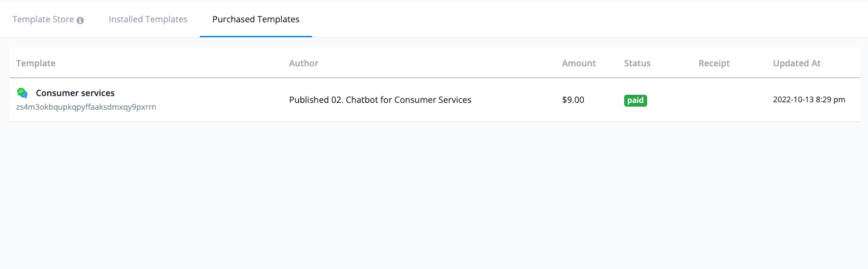Click the $9.00 amount value
Image resolution: width=868 pixels, height=269 pixels.
click(x=573, y=99)
